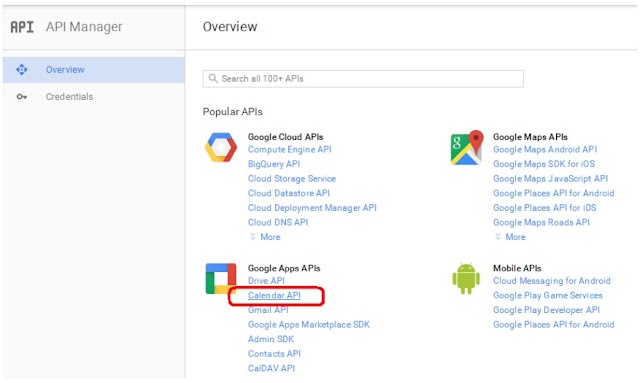Click the Overview sidebar icon

pyautogui.click(x=22, y=70)
